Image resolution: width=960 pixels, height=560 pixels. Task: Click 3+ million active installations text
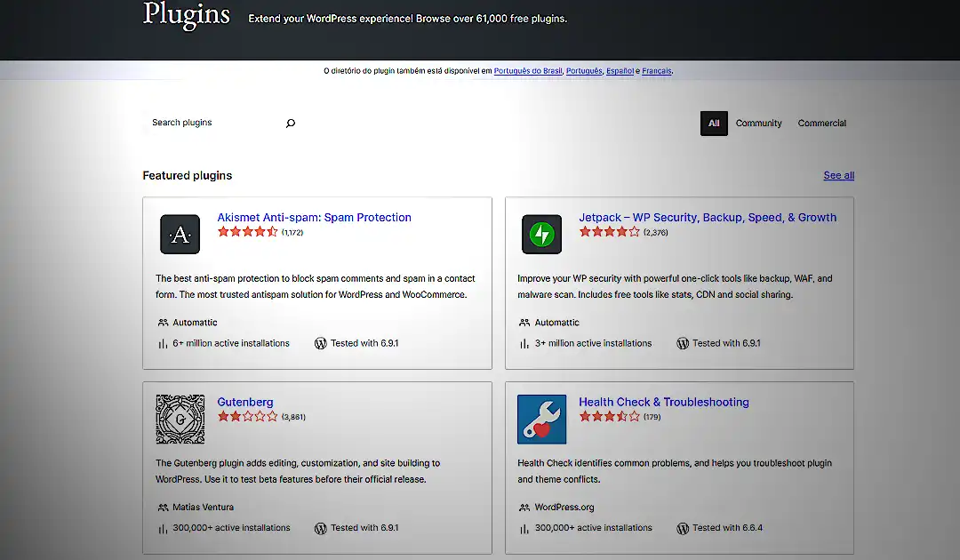[x=593, y=343]
